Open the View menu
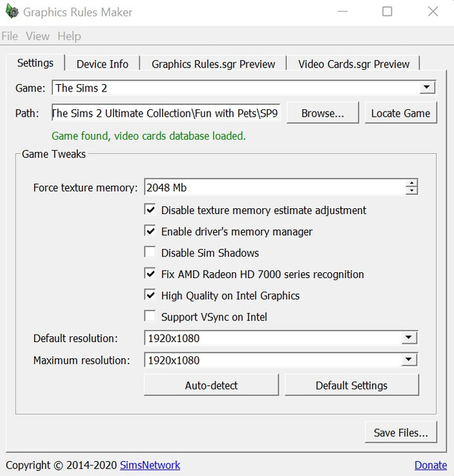This screenshot has width=454, height=476. (37, 36)
